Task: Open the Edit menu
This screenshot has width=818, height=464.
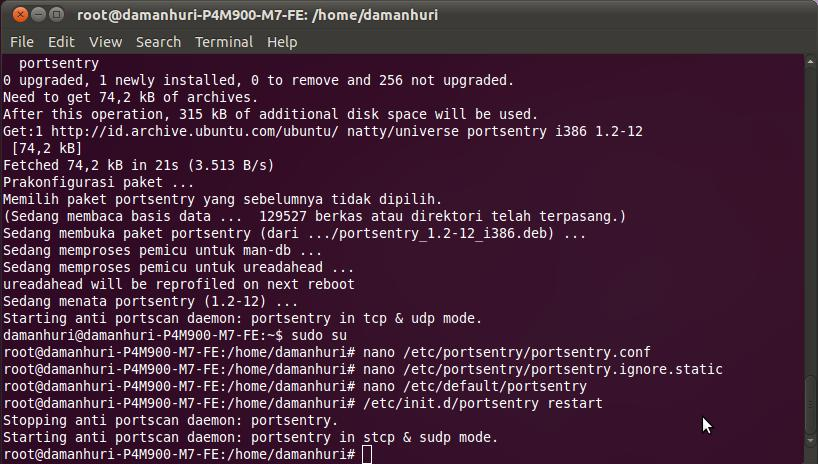Action: tap(61, 42)
